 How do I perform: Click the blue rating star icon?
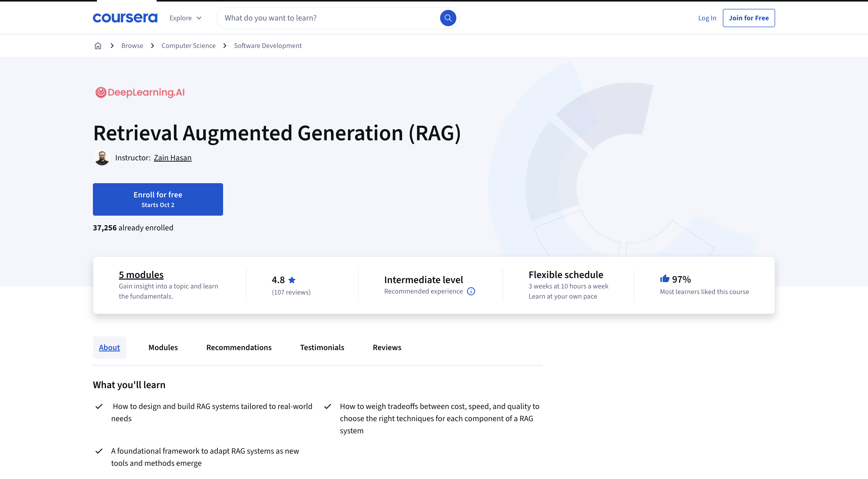(292, 280)
